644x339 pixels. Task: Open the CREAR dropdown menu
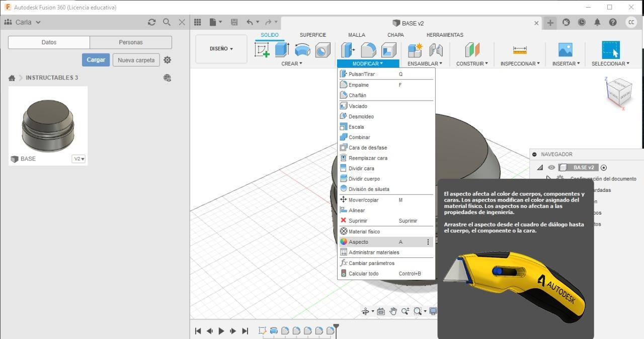coord(292,63)
